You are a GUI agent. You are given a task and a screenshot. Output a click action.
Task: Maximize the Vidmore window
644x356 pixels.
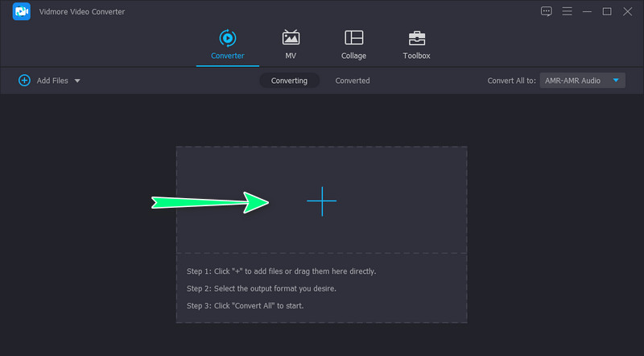(x=607, y=11)
